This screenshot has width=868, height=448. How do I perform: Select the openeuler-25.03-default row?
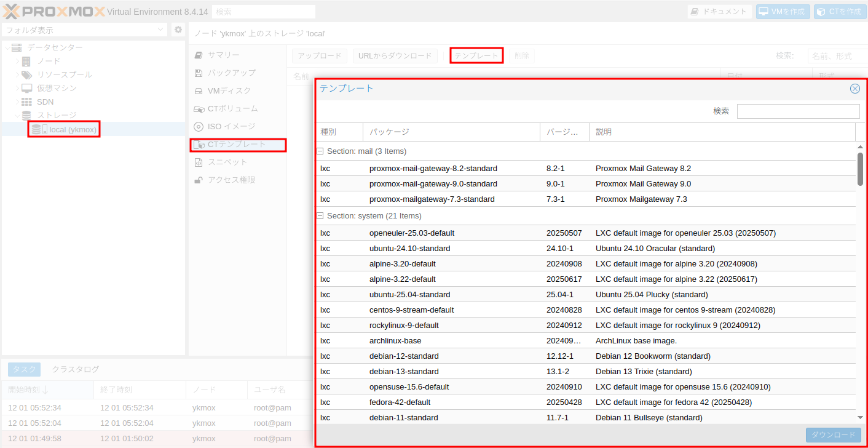[x=586, y=233]
